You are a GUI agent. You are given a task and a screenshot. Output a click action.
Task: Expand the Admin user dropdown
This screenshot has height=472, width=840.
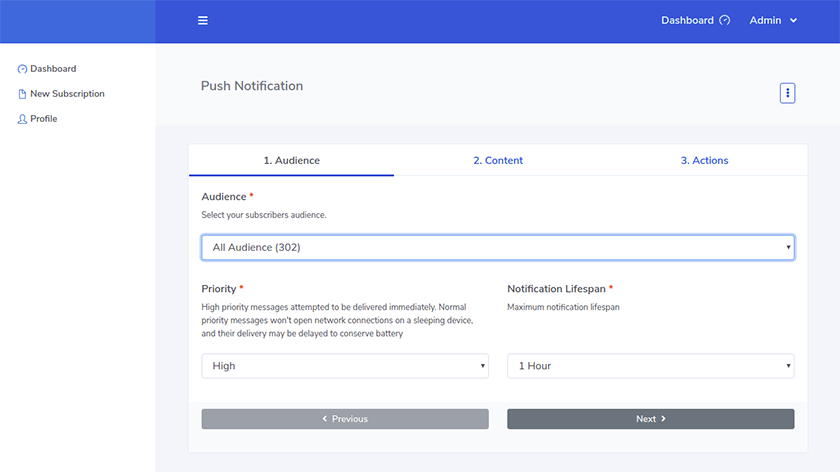pos(773,21)
